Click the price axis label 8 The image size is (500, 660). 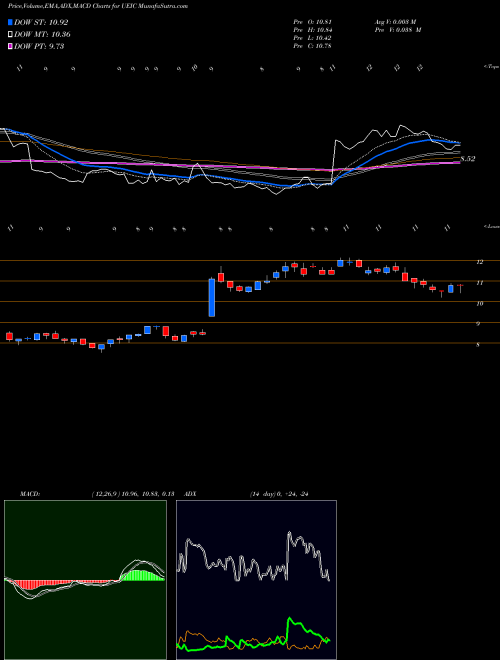click(478, 345)
